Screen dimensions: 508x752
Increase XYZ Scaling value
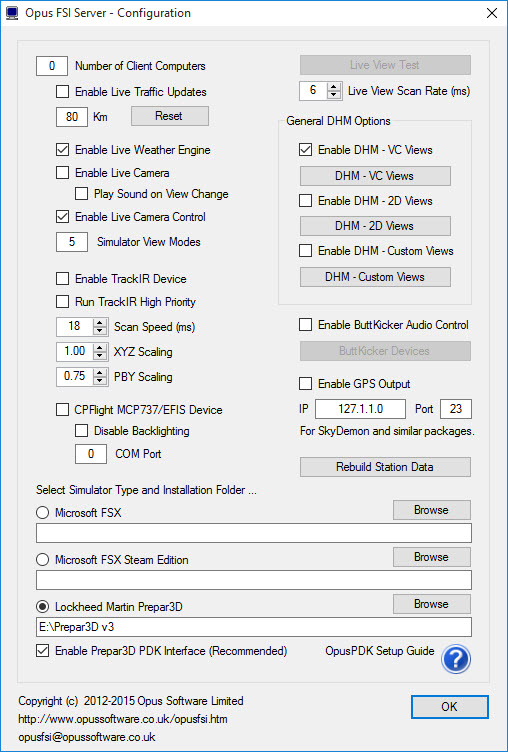pyautogui.click(x=100, y=347)
